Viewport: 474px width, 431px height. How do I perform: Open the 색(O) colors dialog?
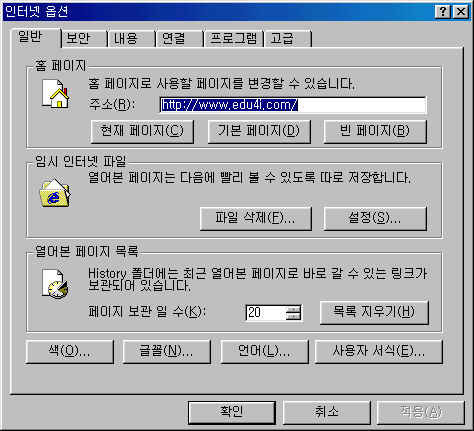(69, 351)
